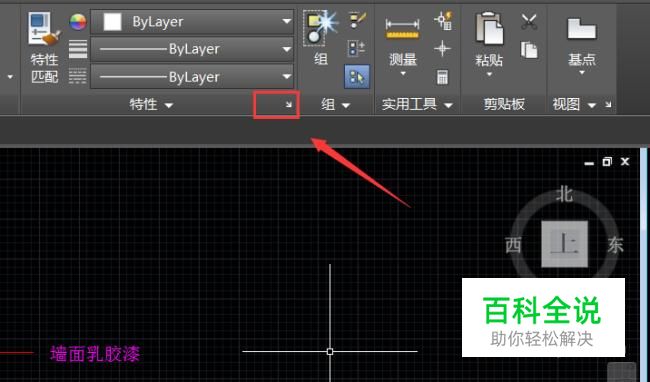Close the drawing viewport window

click(x=625, y=162)
